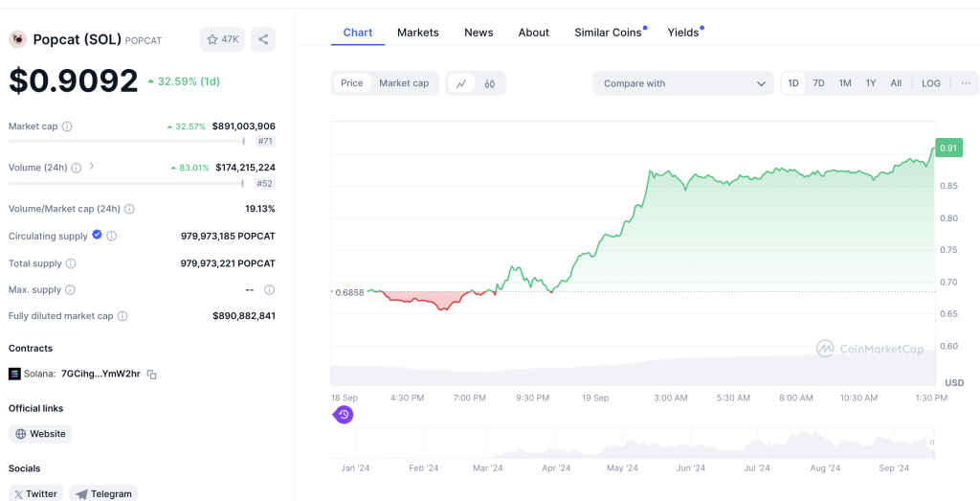Click fully diluted value $890,882,841
980x501 pixels.
[x=244, y=316]
